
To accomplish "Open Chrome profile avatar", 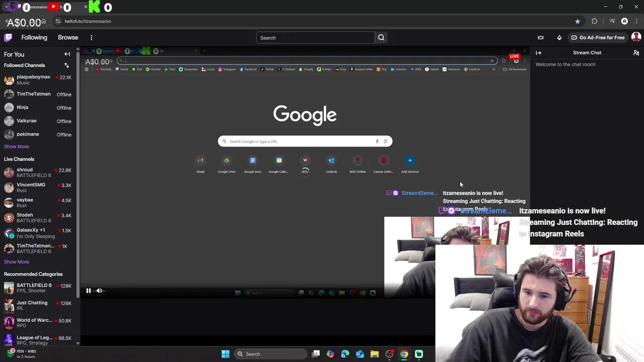I will (625, 21).
